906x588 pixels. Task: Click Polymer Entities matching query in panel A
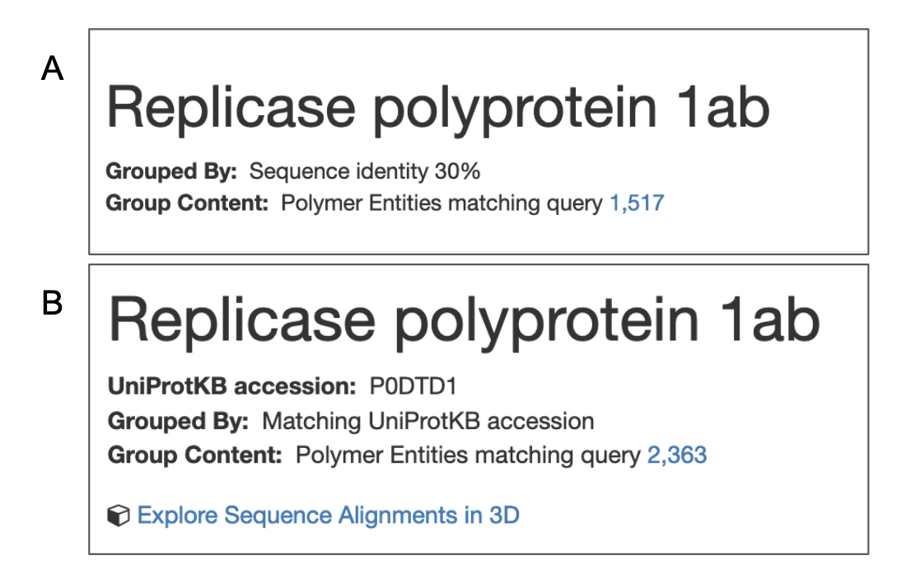[441, 203]
